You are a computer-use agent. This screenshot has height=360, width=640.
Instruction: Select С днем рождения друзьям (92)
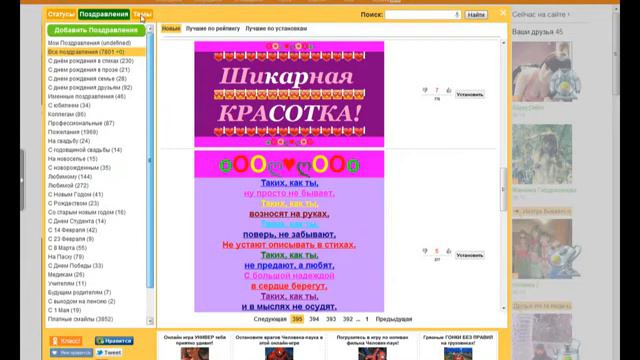tap(90, 88)
